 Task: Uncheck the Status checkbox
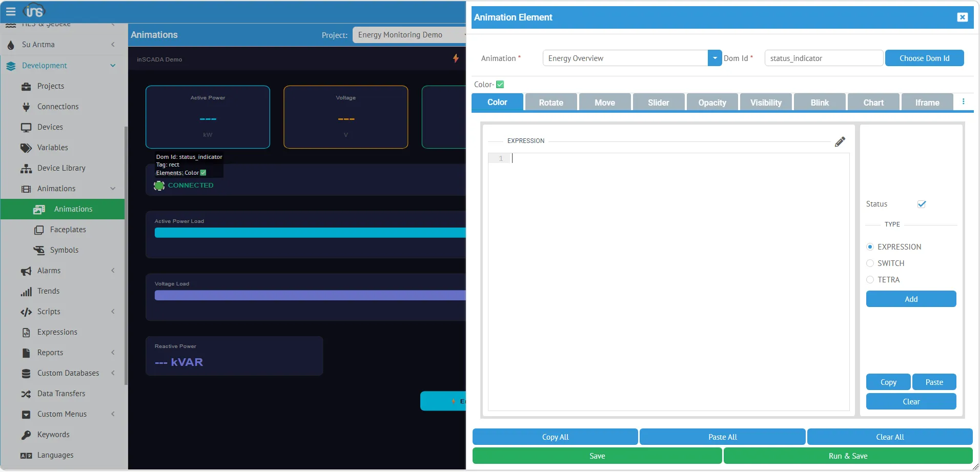tap(922, 204)
